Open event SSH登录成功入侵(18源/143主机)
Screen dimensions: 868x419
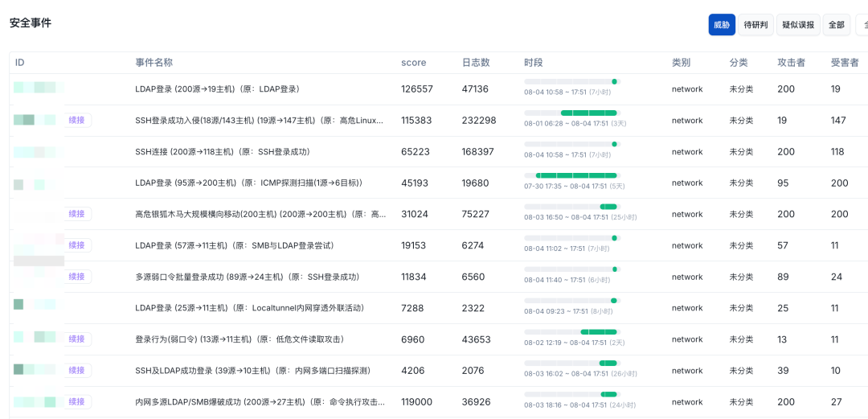point(259,121)
